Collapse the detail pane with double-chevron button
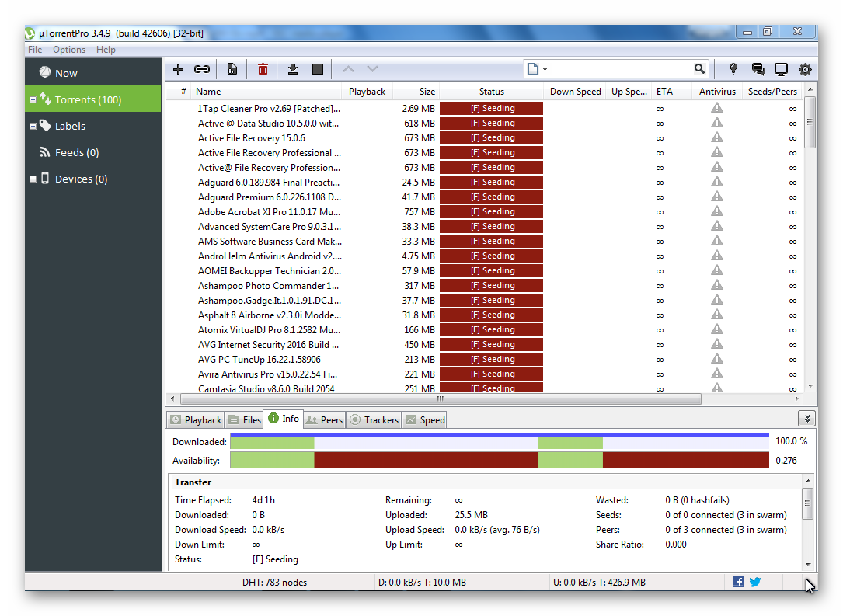 pos(807,418)
